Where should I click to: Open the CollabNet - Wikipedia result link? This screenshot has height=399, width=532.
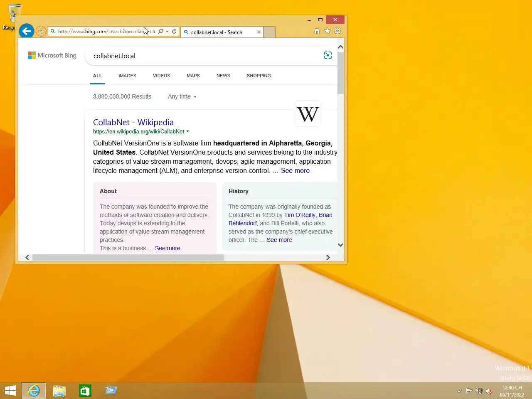(133, 122)
